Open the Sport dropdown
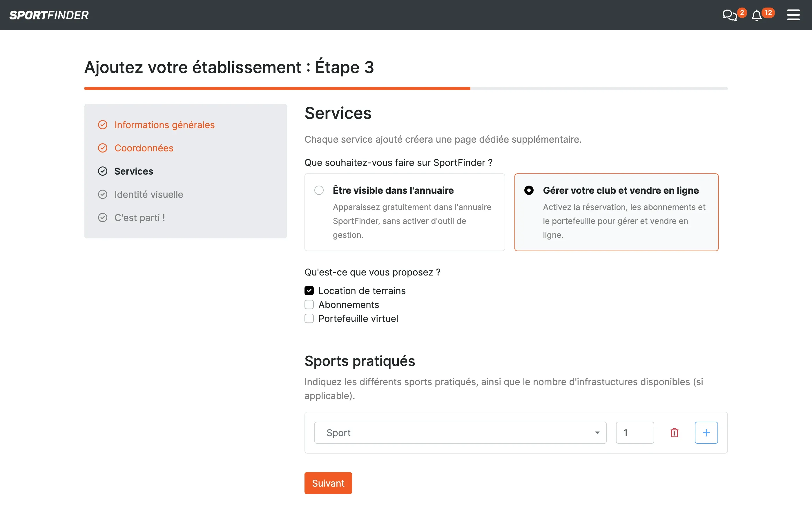Viewport: 812px width, 522px height. coord(460,432)
